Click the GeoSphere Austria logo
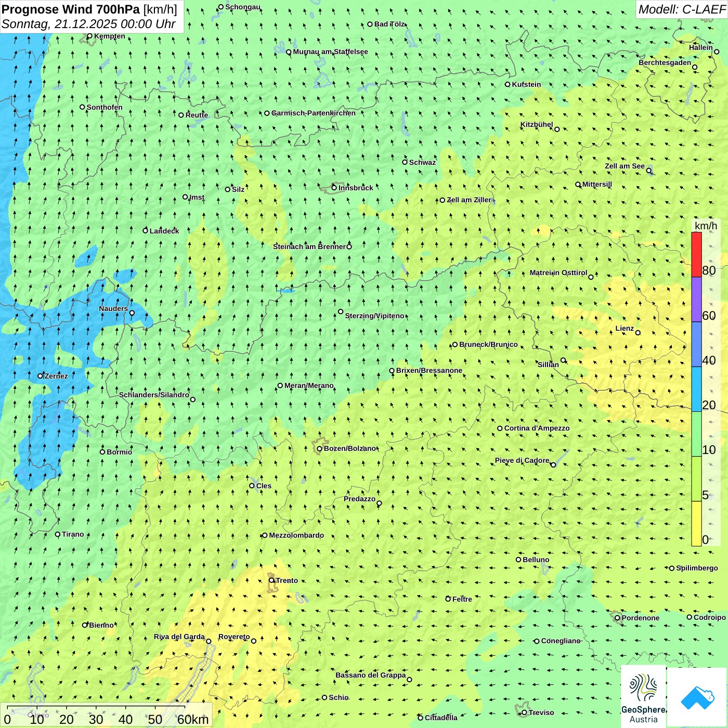 click(x=643, y=696)
